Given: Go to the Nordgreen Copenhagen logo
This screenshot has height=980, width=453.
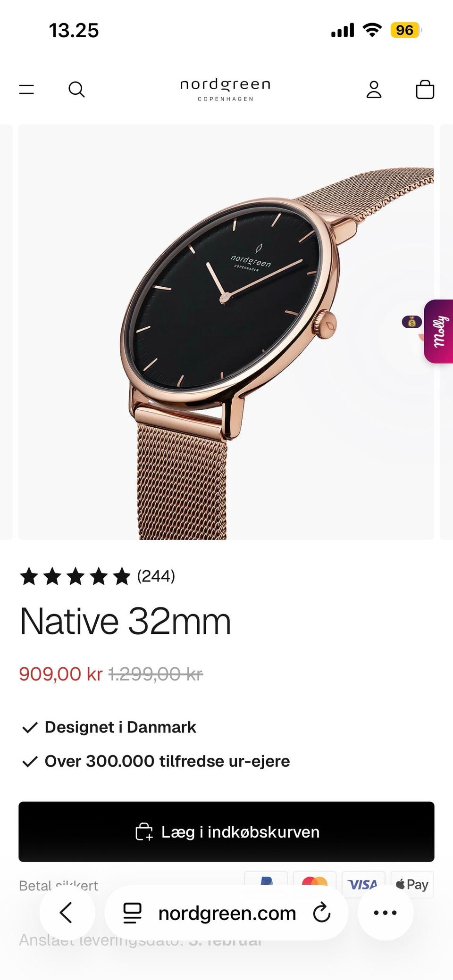Looking at the screenshot, I should (226, 89).
